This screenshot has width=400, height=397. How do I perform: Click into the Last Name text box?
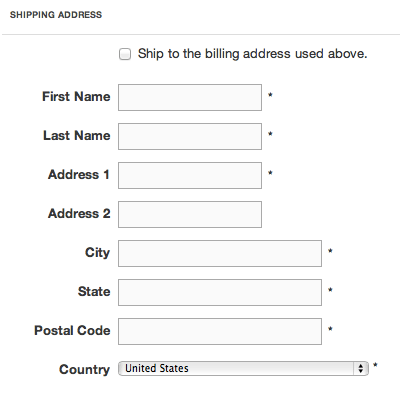click(190, 136)
